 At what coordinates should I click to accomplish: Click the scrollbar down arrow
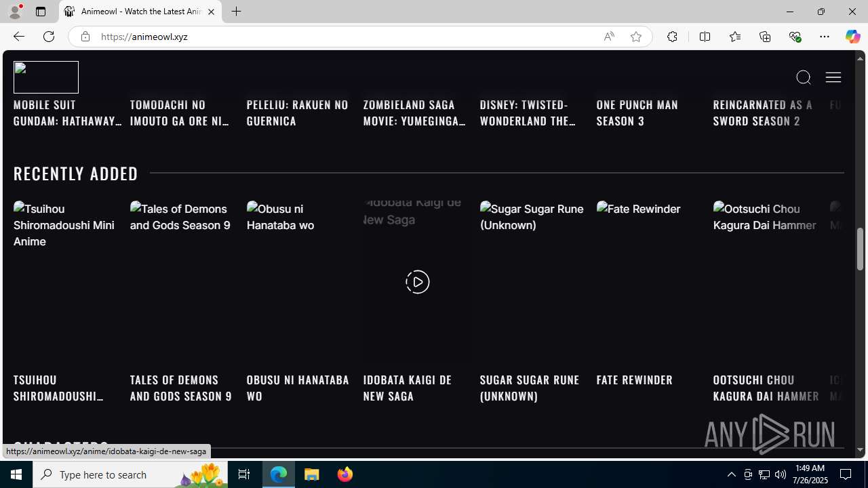tap(860, 449)
